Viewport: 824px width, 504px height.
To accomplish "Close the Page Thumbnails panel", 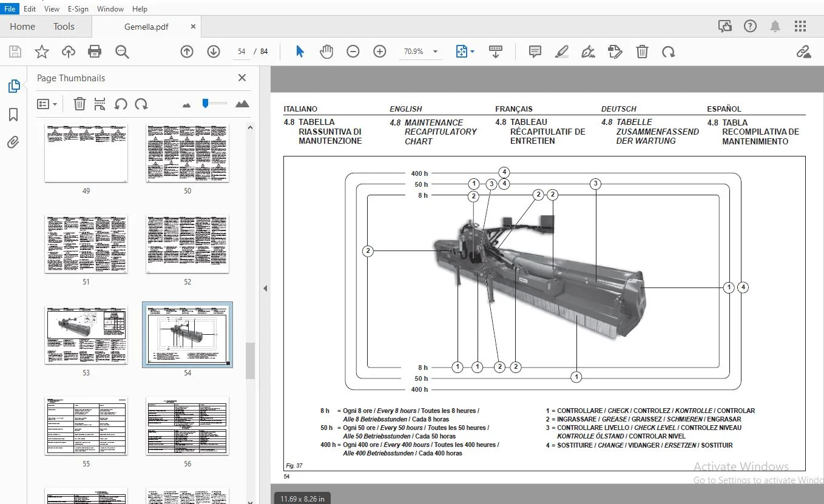I will 242,78.
